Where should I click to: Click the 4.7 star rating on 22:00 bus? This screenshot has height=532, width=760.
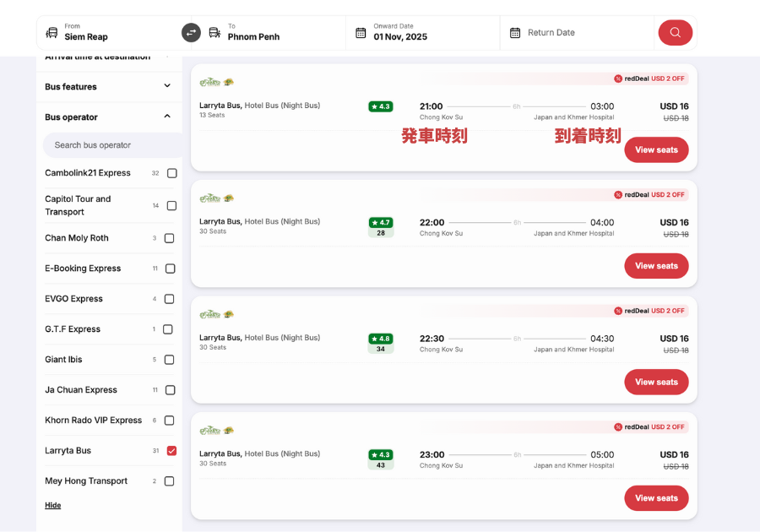[x=381, y=222]
